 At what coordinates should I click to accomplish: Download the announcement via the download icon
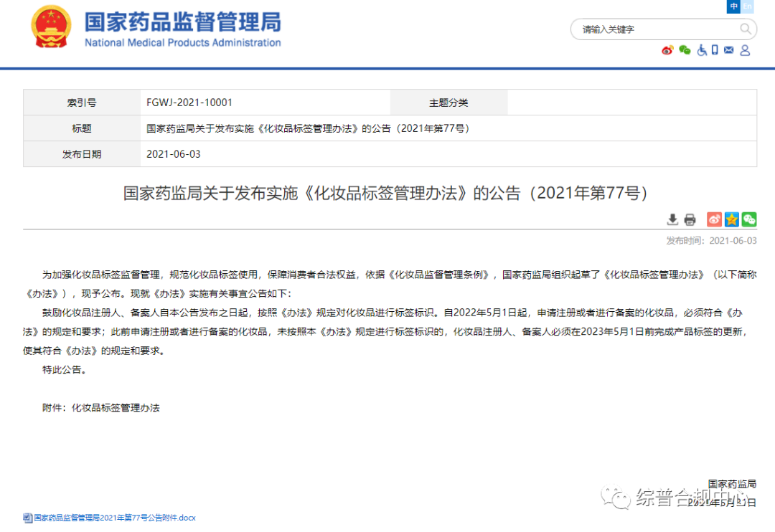coord(672,219)
